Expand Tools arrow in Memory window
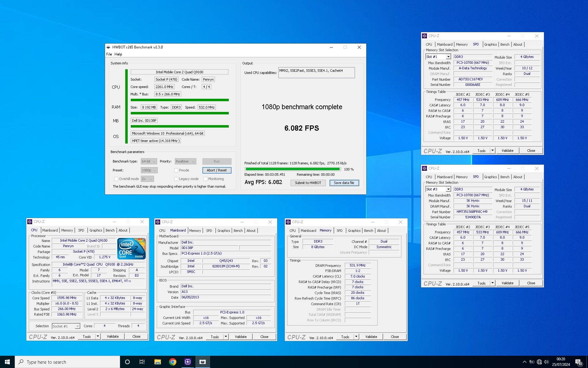 coord(356,337)
